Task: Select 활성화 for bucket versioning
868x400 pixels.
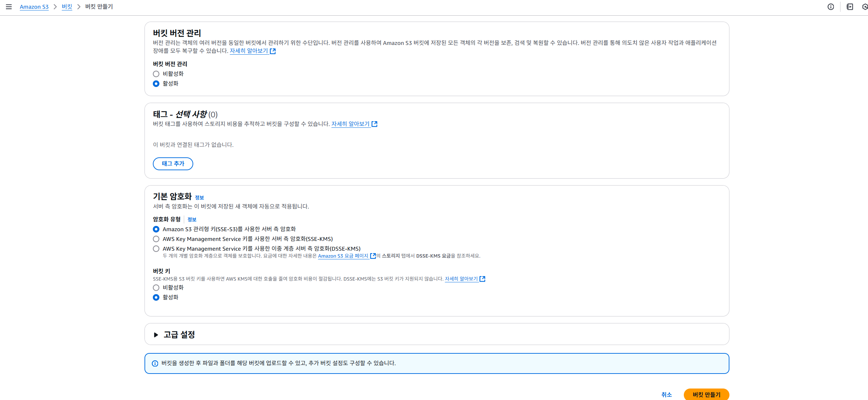Action: pyautogui.click(x=156, y=84)
